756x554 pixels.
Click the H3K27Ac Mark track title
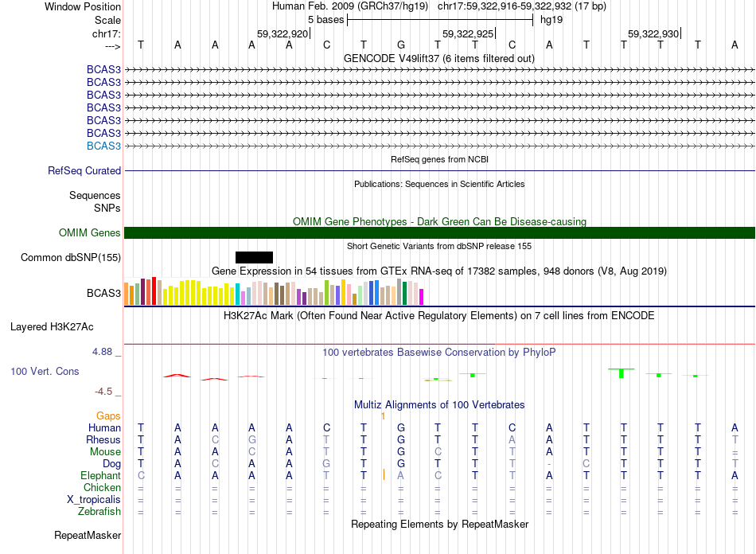coord(439,316)
